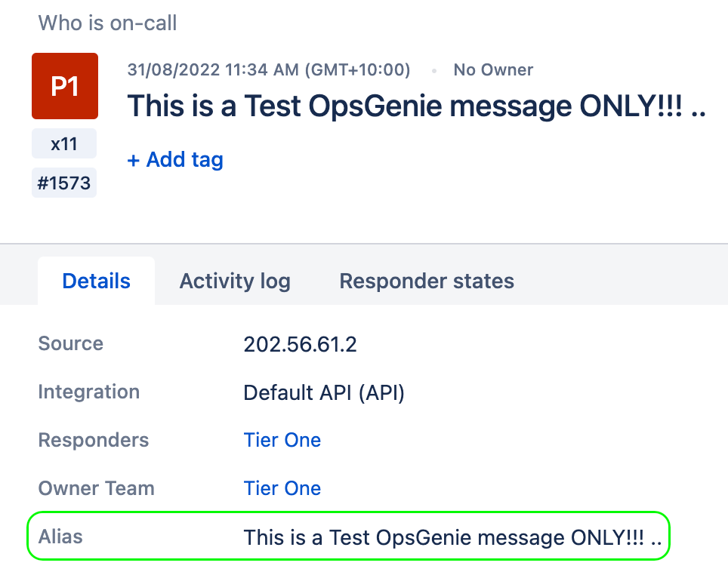Click the Default API (API) integration value
Image resolution: width=728 pixels, height=575 pixels.
(x=324, y=392)
